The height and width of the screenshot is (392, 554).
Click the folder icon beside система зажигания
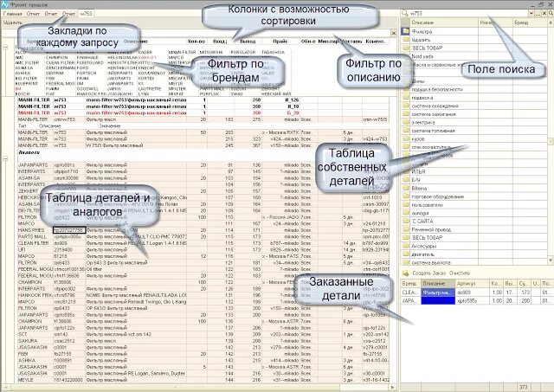pyautogui.click(x=406, y=114)
